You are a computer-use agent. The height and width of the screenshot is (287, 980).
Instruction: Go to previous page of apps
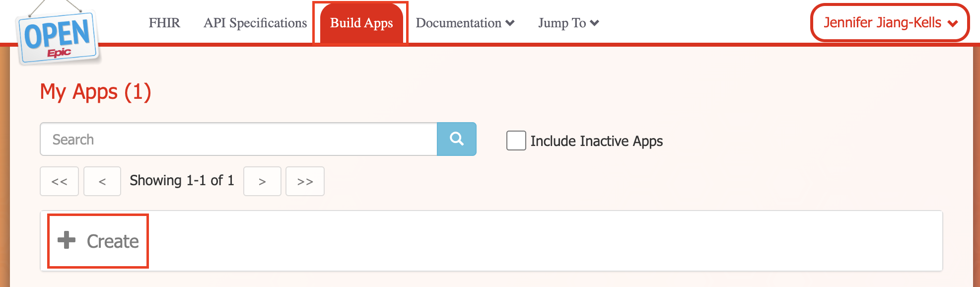tap(102, 181)
